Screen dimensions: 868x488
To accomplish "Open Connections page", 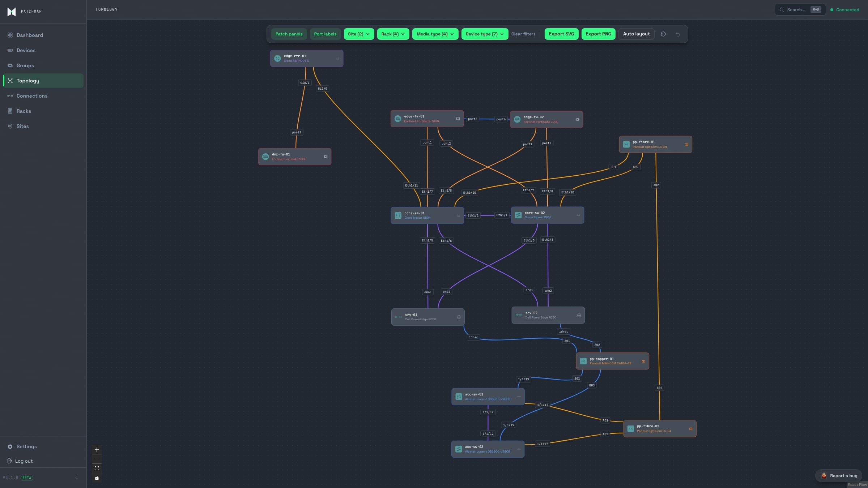I will pyautogui.click(x=43, y=96).
